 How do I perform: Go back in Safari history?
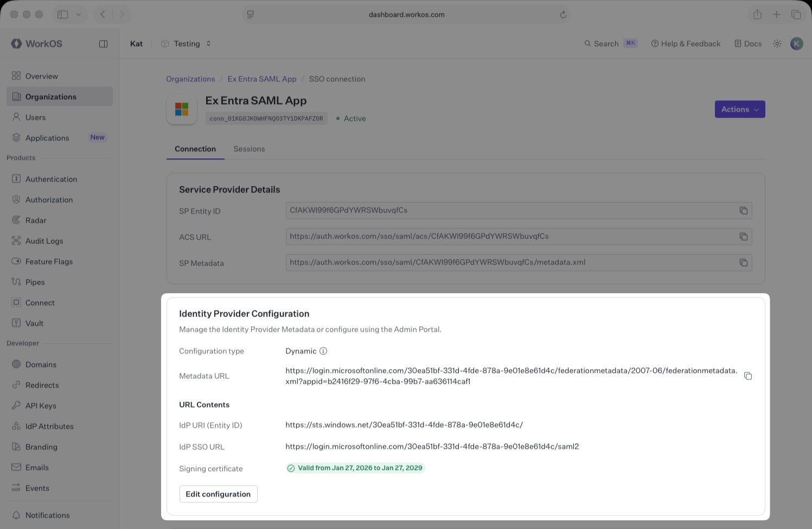(103, 15)
